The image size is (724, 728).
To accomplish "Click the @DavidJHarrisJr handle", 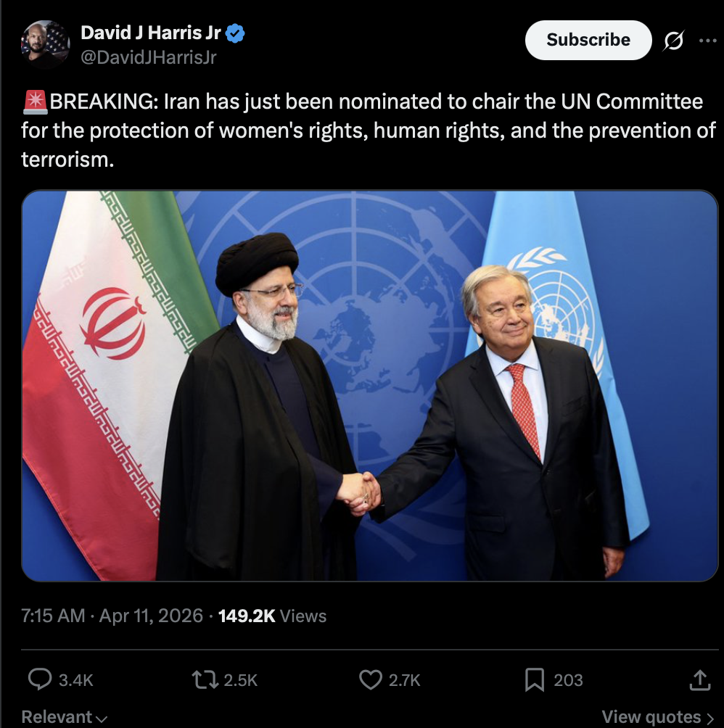I will pyautogui.click(x=149, y=57).
